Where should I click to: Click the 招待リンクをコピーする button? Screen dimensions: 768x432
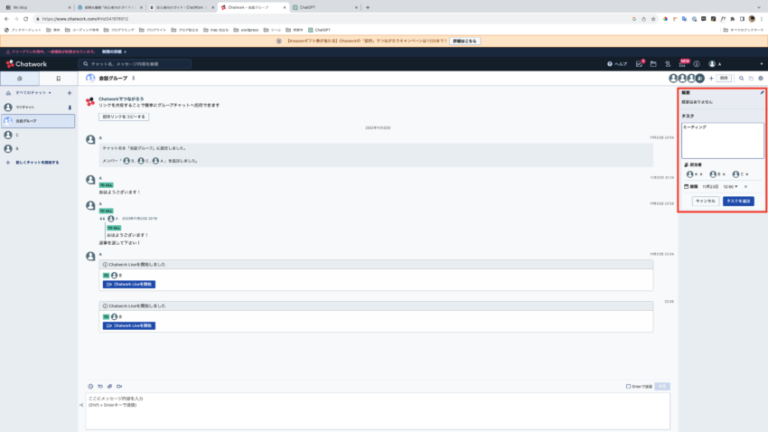coord(125,116)
